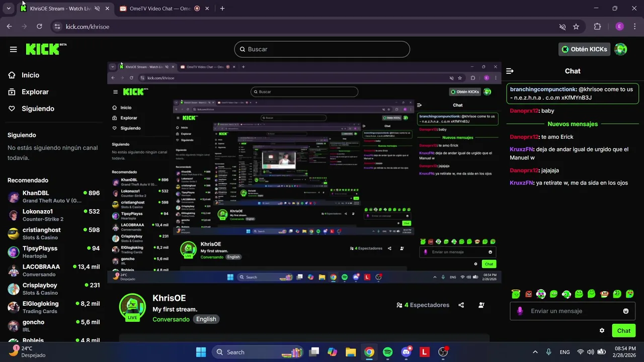The height and width of the screenshot is (362, 644).
Task: Open the Chrome profile E avatar
Action: pos(619,27)
